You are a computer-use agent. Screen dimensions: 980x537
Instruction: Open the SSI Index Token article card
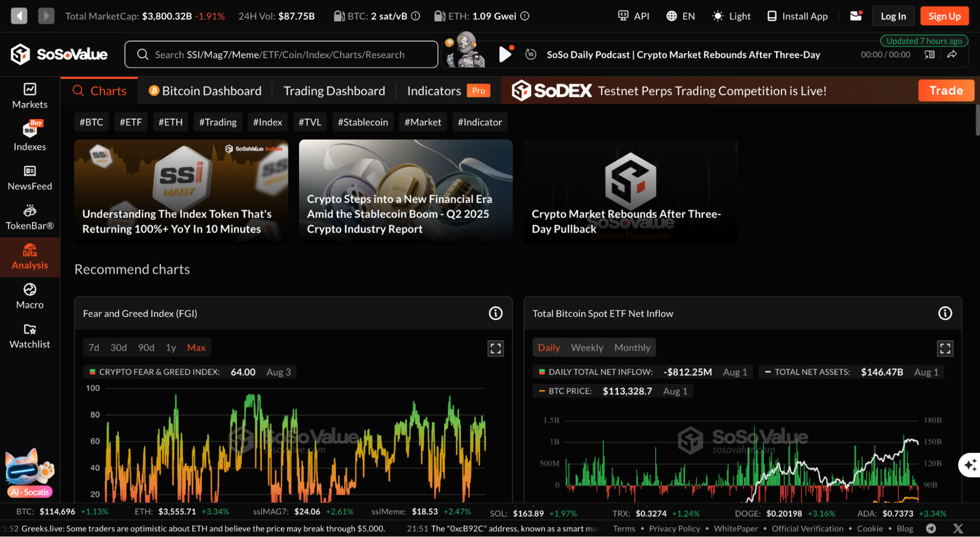pos(181,191)
